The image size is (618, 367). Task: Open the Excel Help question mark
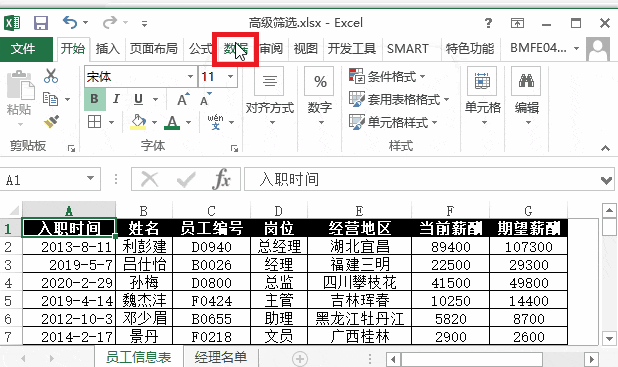pyautogui.click(x=488, y=23)
